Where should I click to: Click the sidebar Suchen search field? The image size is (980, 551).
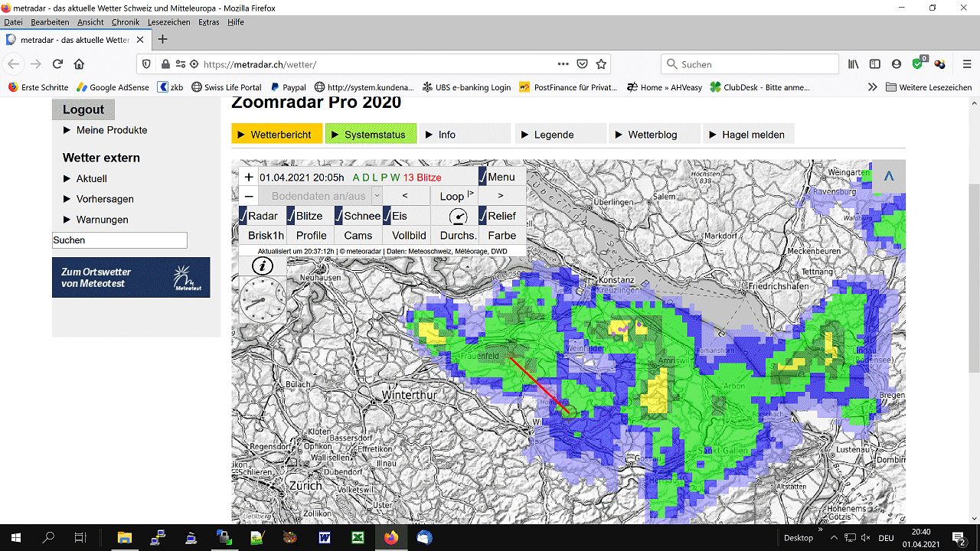pos(119,240)
